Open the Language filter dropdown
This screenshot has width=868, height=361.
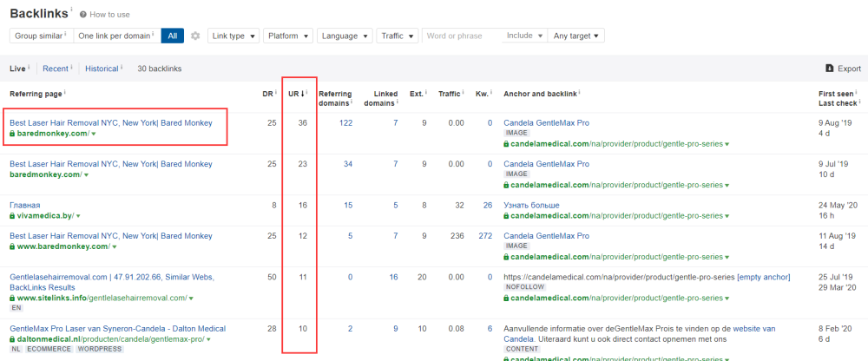pos(344,36)
